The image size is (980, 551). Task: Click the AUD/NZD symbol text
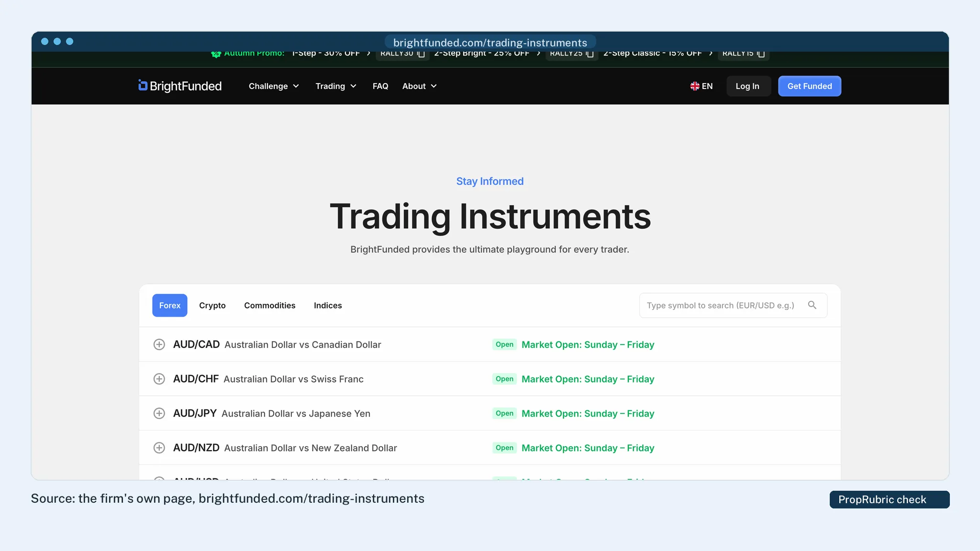click(x=196, y=448)
